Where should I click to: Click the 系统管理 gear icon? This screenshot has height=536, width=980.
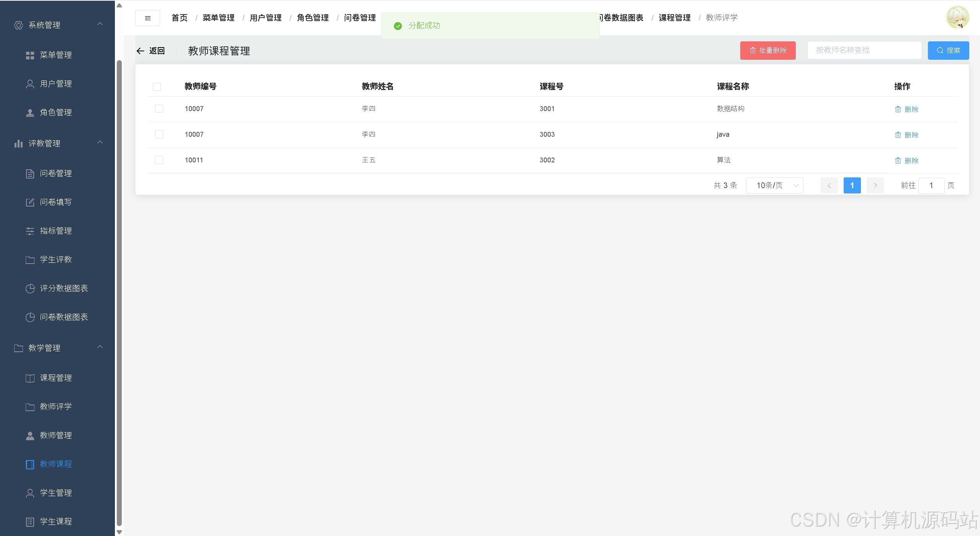point(18,25)
